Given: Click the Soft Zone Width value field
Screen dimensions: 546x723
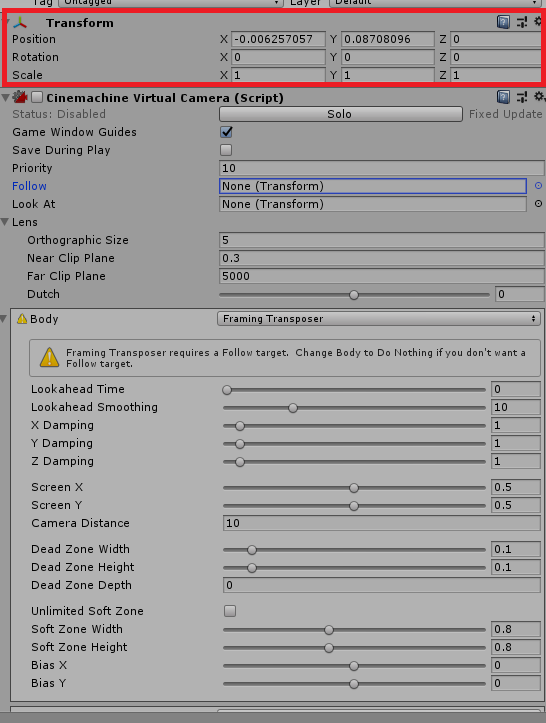Looking at the screenshot, I should coord(516,629).
